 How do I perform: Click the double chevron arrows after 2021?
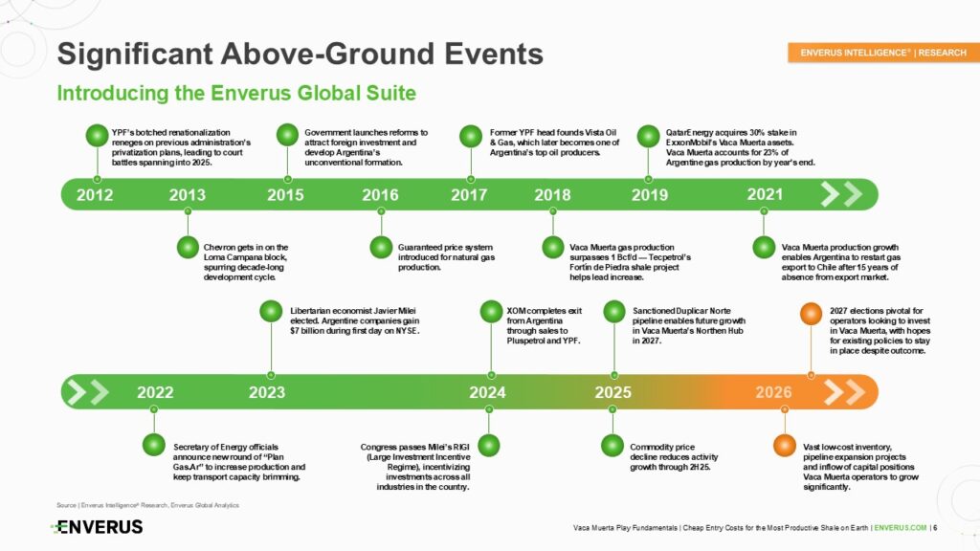[841, 194]
